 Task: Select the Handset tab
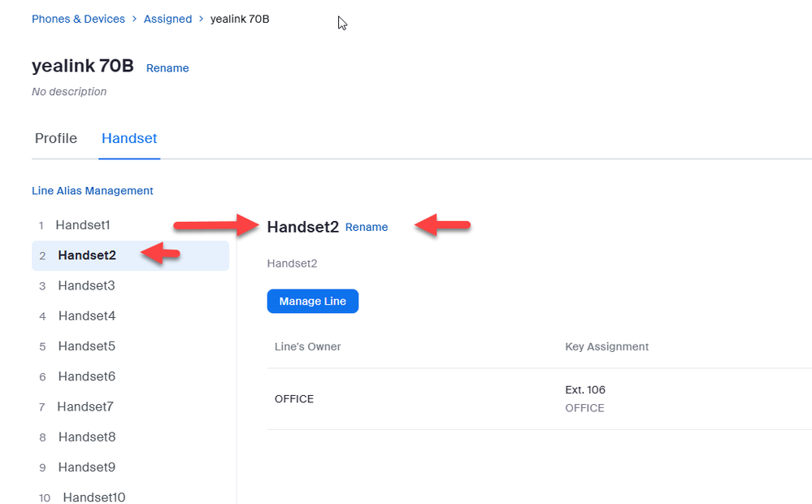(129, 138)
